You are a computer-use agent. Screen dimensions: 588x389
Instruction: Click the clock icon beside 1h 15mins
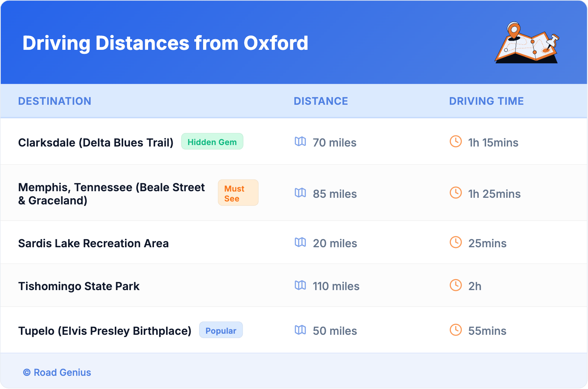tap(456, 142)
